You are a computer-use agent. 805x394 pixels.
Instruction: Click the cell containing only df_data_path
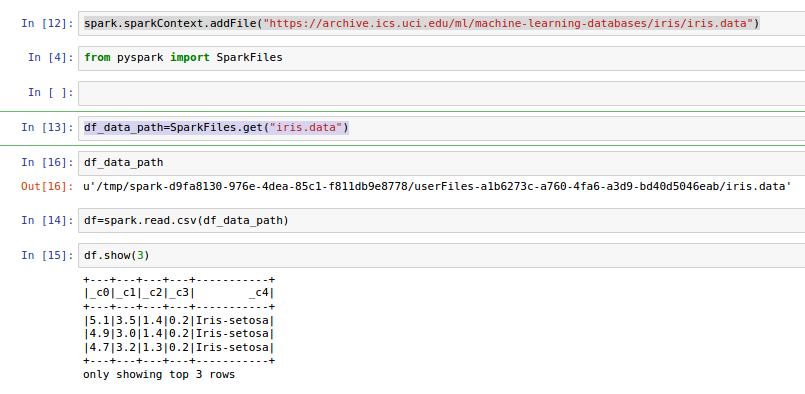click(442, 163)
